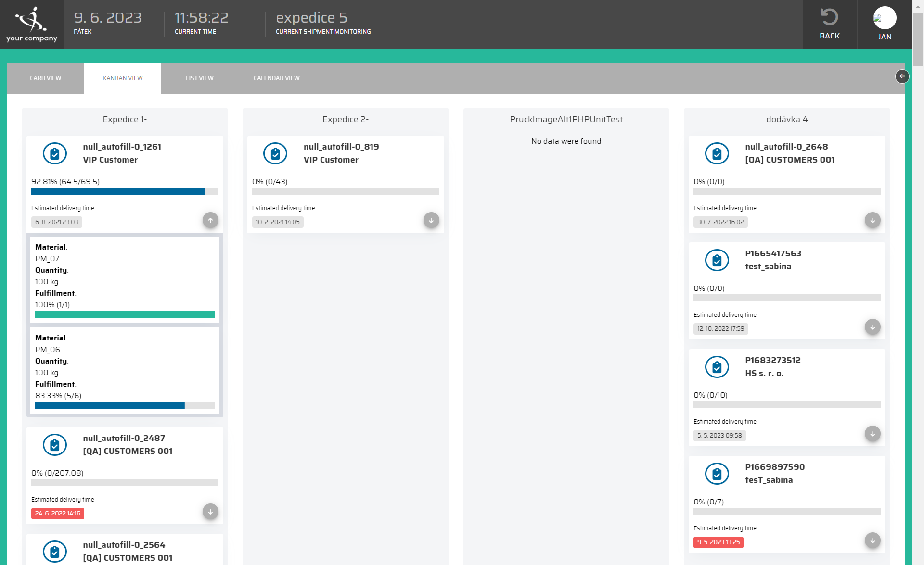Viewport: 924px width, 565px height.
Task: Expand details of null_autofill-0_2648 card
Action: click(x=873, y=220)
